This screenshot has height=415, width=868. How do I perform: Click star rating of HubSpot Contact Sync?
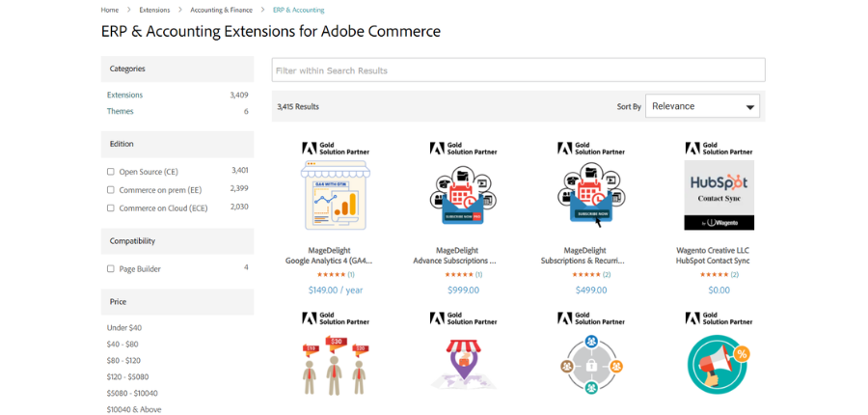(x=714, y=275)
